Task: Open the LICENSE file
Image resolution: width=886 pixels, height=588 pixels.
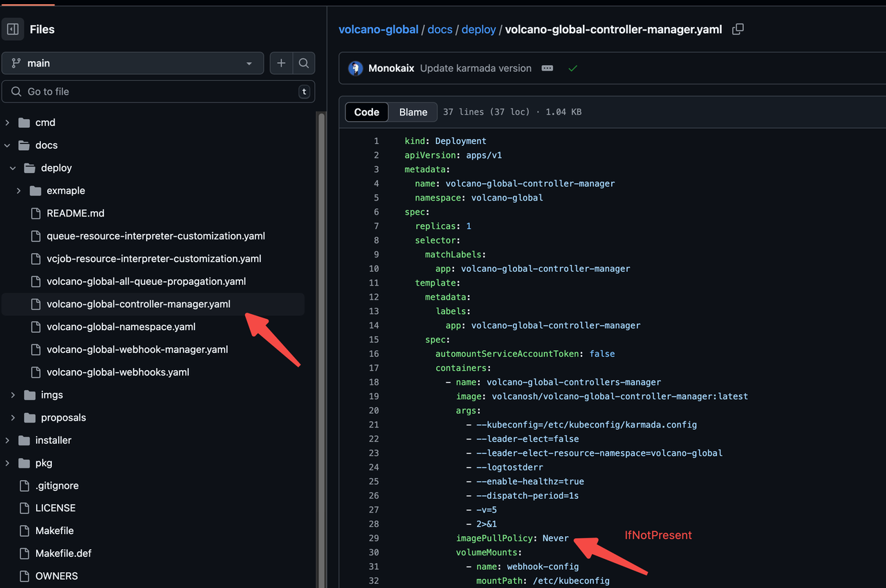Action: (55, 508)
